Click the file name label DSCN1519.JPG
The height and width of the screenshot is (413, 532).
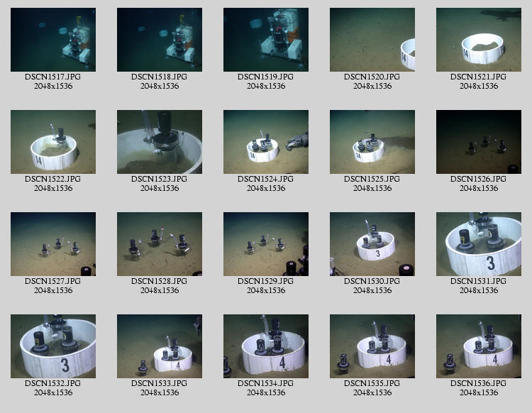click(266, 77)
